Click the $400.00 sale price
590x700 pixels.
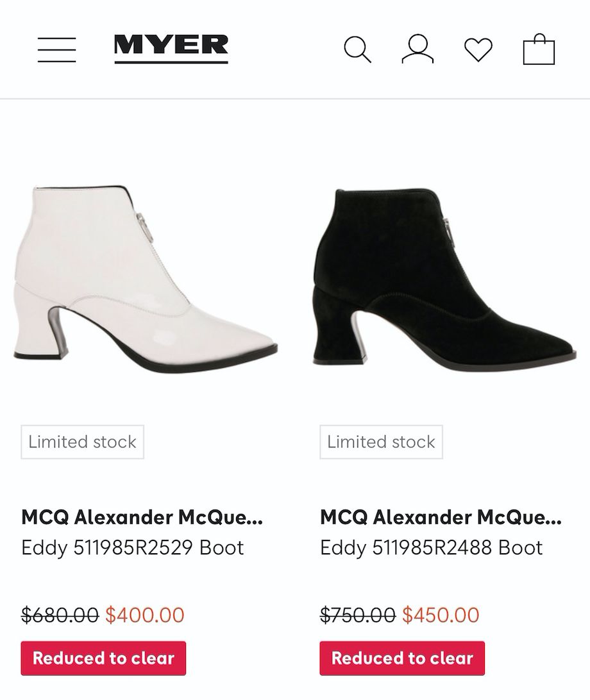tap(145, 615)
